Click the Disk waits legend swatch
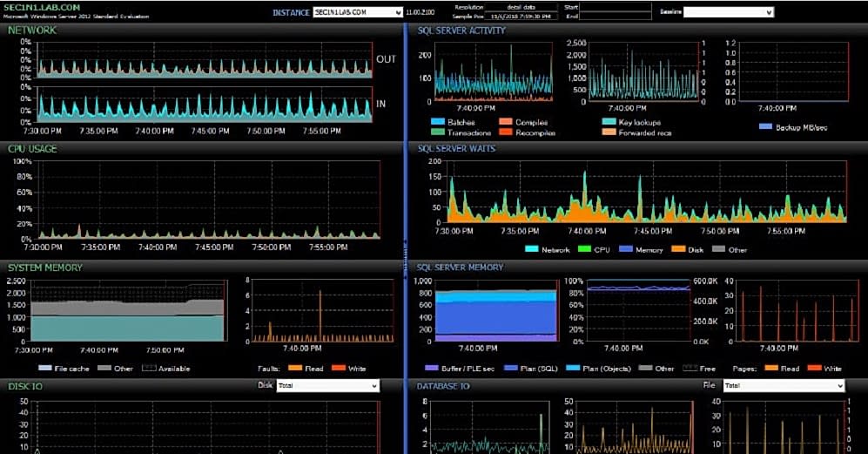Screen dimensions: 868x454 680,250
